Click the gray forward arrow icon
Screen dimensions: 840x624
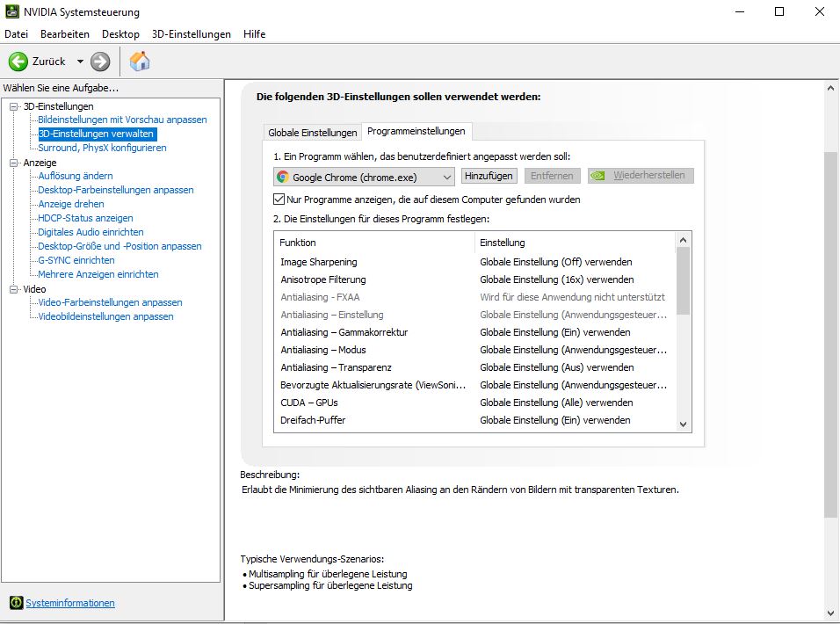pyautogui.click(x=99, y=62)
